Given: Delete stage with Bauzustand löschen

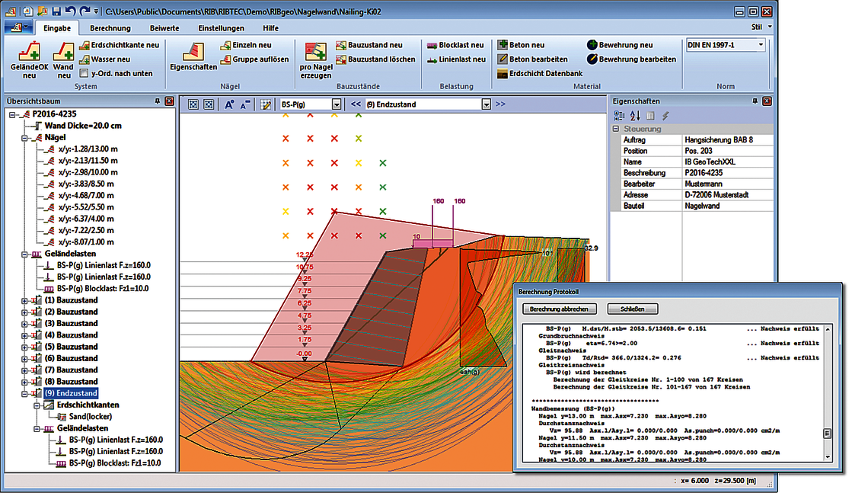Looking at the screenshot, I should 375,59.
